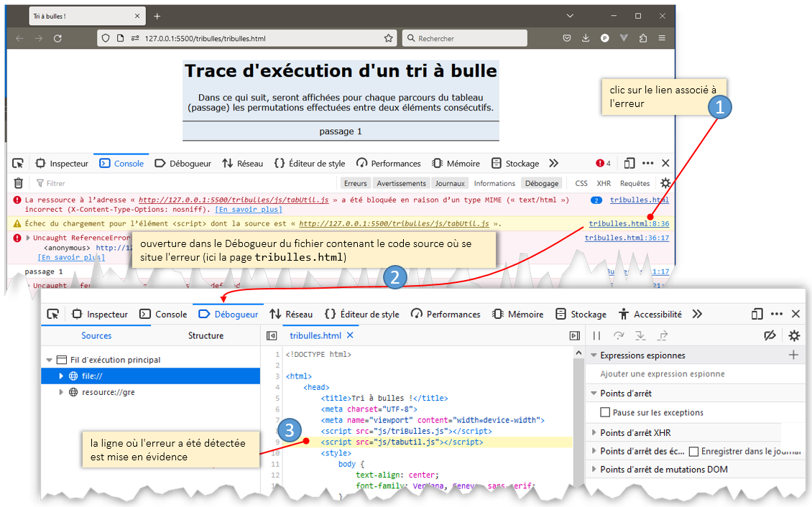Screen dimensions: 812x507
Task: Collapse the sources pane in debugger
Action: pyautogui.click(x=272, y=335)
